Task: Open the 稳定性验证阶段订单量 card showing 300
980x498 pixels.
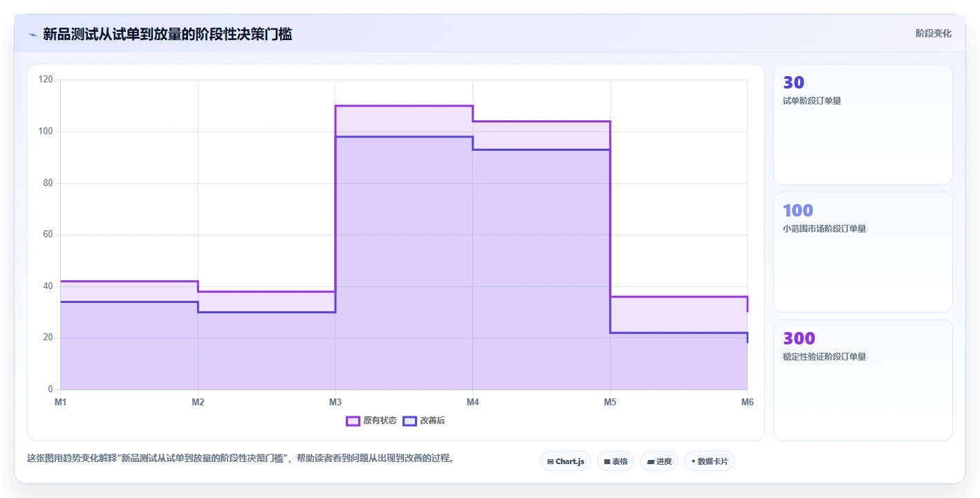Action: click(862, 380)
